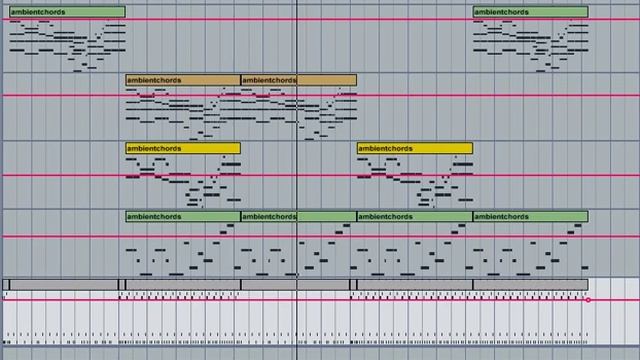Screen dimensions: 640x360
Task: Click the pink automation breakpoint on the bottom track
Action: pyautogui.click(x=588, y=300)
